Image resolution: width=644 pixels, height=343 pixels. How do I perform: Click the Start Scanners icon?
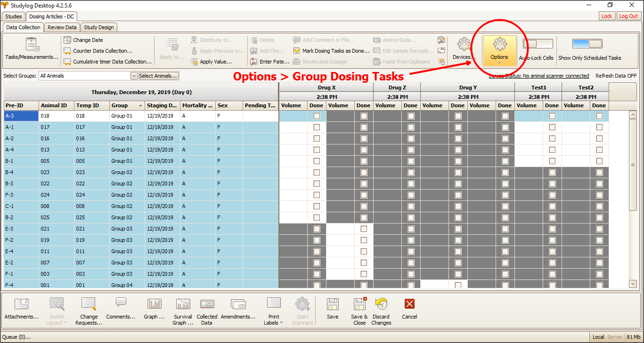coord(302,303)
